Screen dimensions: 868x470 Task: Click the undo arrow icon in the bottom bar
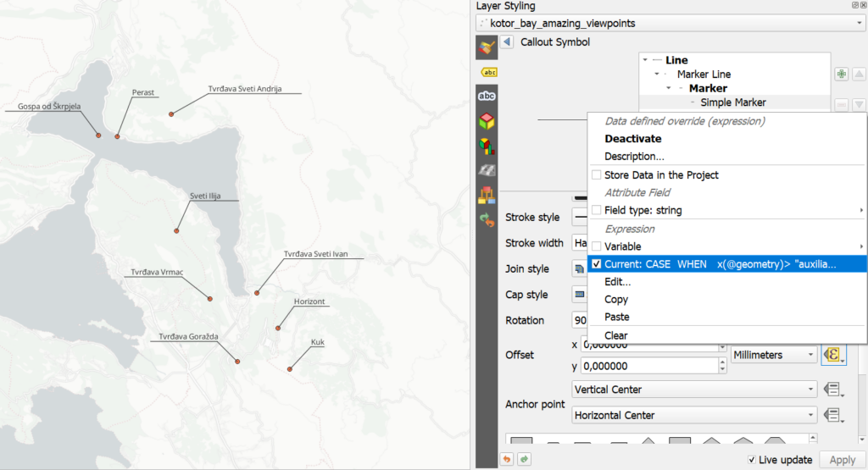coord(507,459)
